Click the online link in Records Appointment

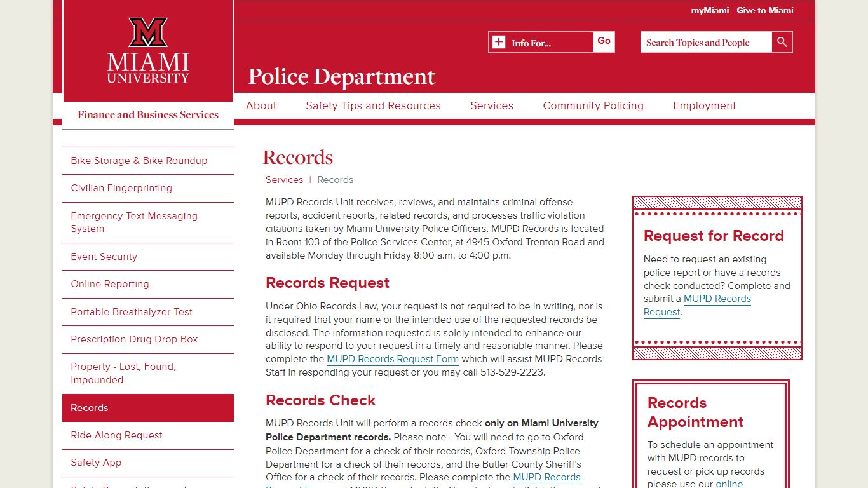tap(729, 484)
